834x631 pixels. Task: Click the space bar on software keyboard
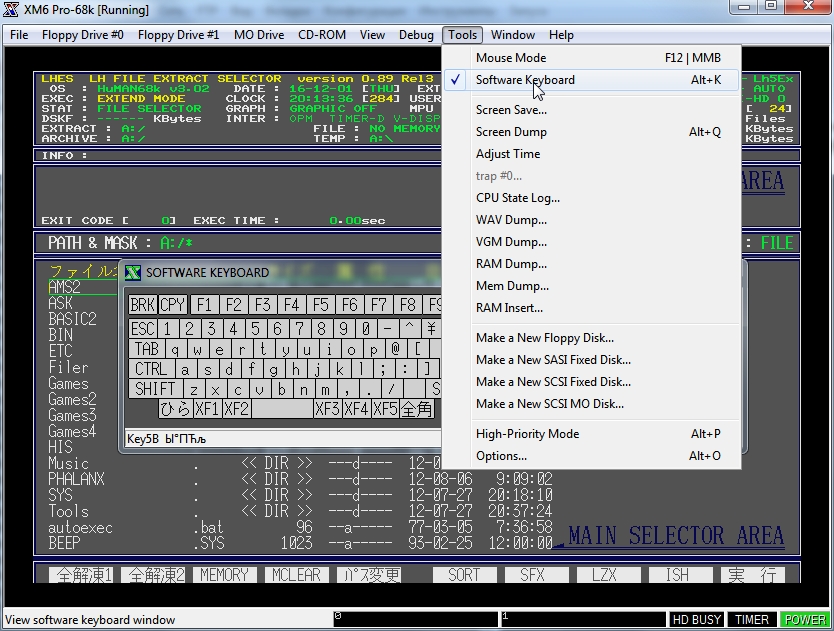(282, 409)
